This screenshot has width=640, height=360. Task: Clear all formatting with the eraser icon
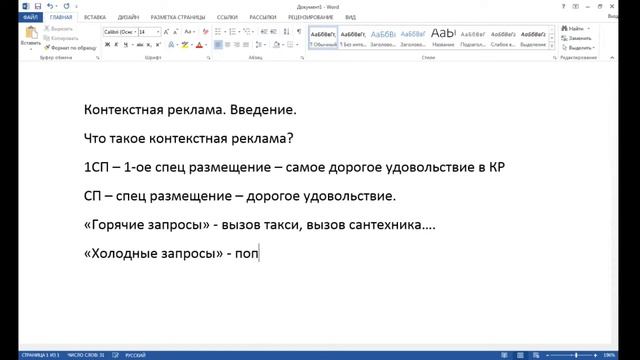[x=205, y=32]
